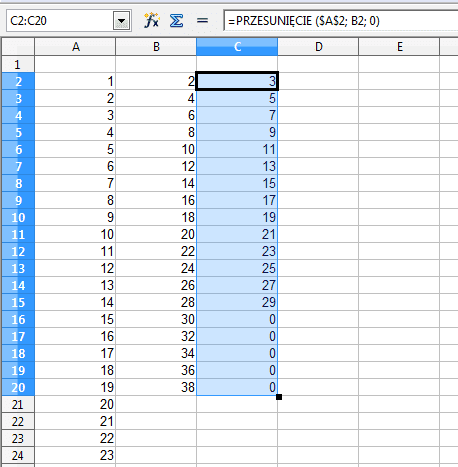This screenshot has width=458, height=467.
Task: Click the fill handle below C20
Action: click(279, 397)
